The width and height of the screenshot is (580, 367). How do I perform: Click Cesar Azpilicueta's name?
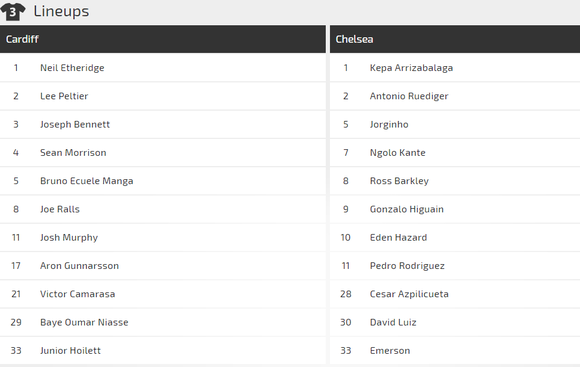tap(409, 294)
